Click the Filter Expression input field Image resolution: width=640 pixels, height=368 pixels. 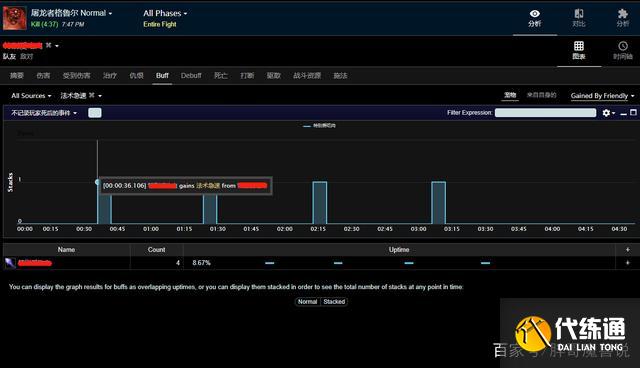click(x=545, y=113)
